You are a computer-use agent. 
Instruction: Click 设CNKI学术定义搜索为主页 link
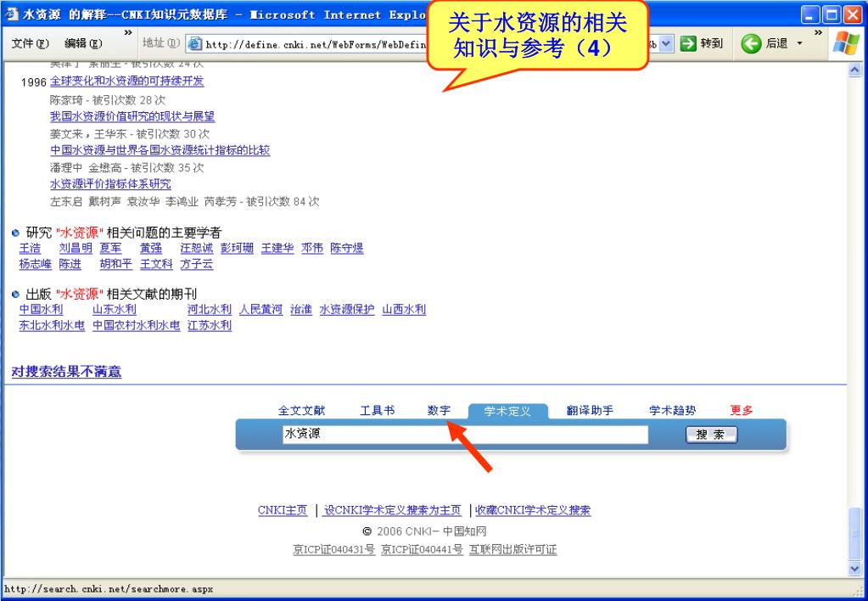tap(393, 510)
